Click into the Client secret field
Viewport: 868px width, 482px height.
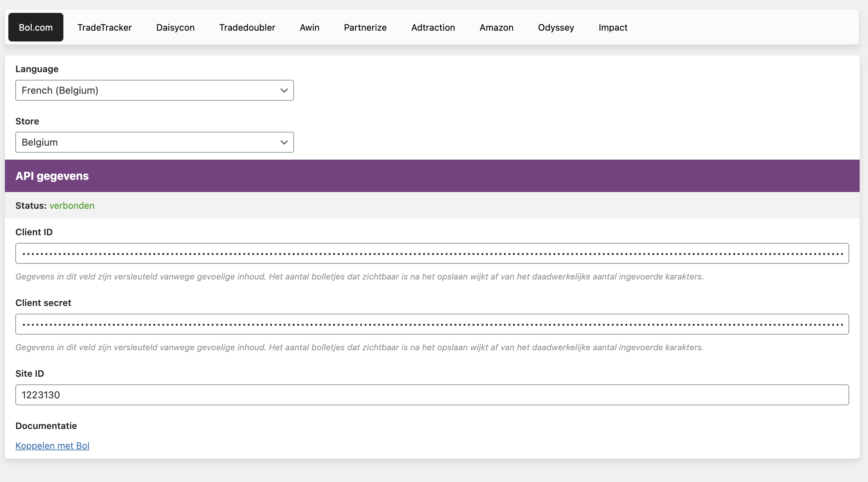click(432, 324)
